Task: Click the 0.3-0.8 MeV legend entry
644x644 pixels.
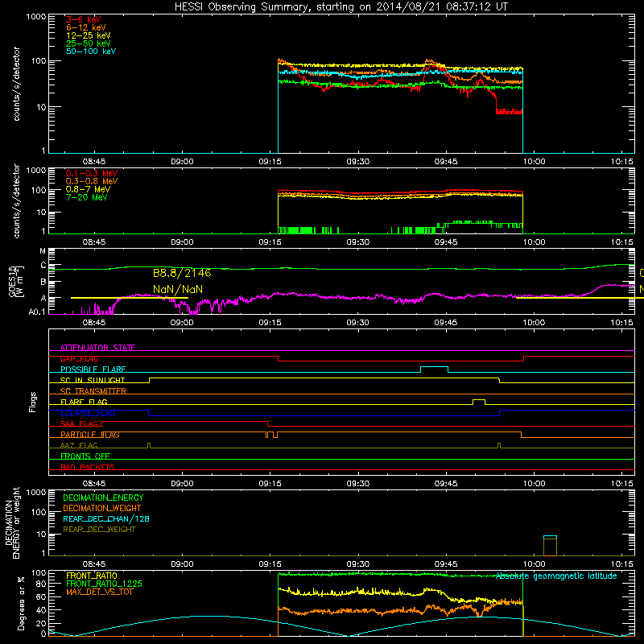Action: click(x=92, y=181)
